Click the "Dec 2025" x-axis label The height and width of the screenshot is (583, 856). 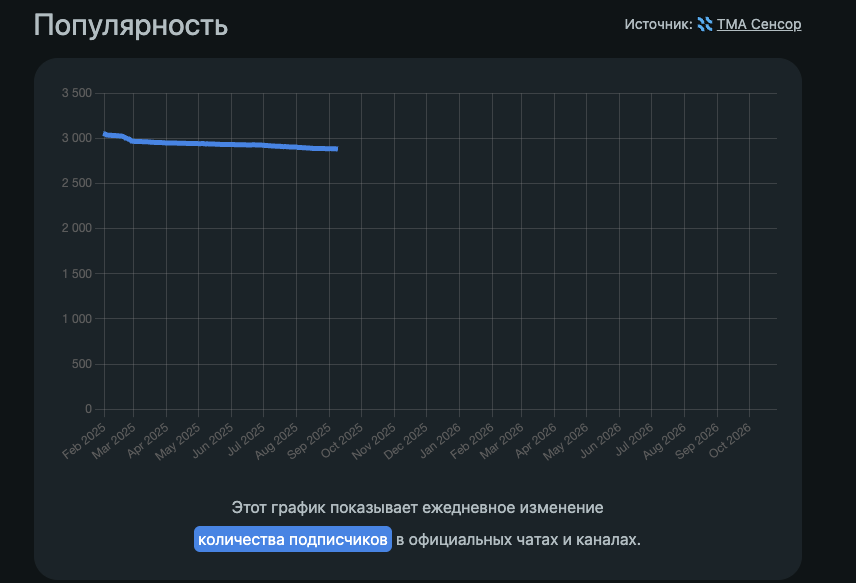(x=406, y=441)
